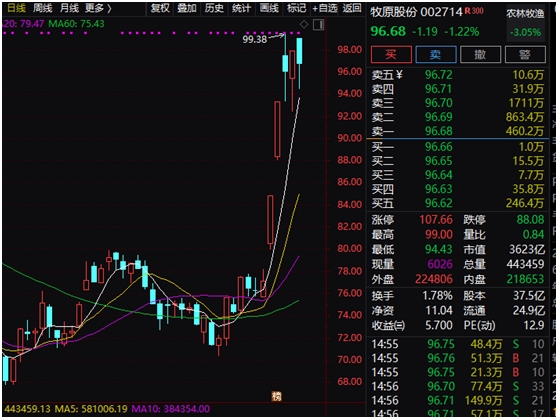
Task: Toggle the side panel layout icon
Action: [318, 25]
